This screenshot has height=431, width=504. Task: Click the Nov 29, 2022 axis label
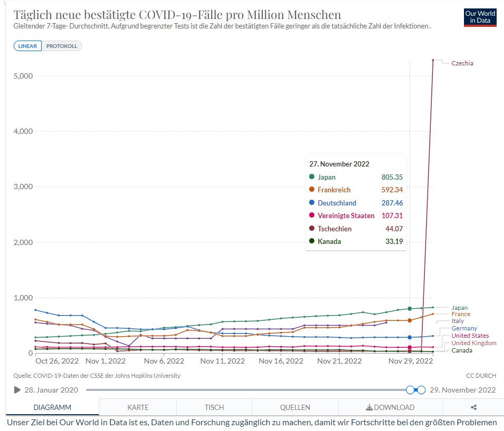(x=410, y=361)
